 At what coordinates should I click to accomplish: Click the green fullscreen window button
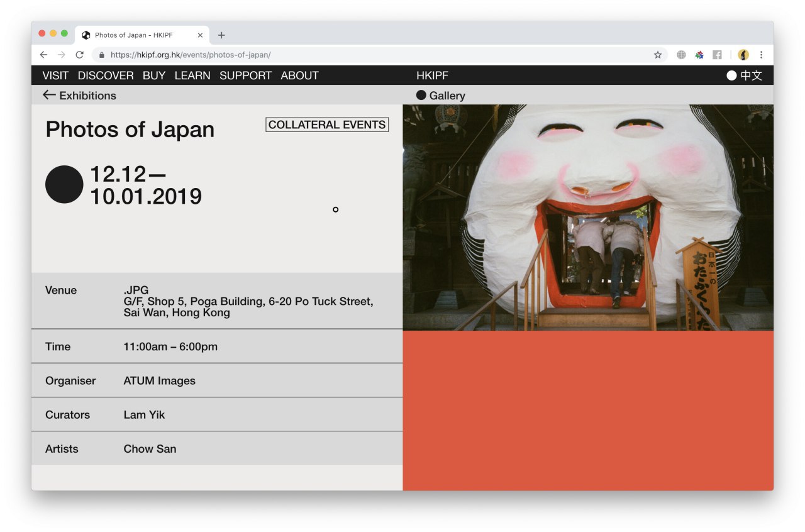coord(64,33)
